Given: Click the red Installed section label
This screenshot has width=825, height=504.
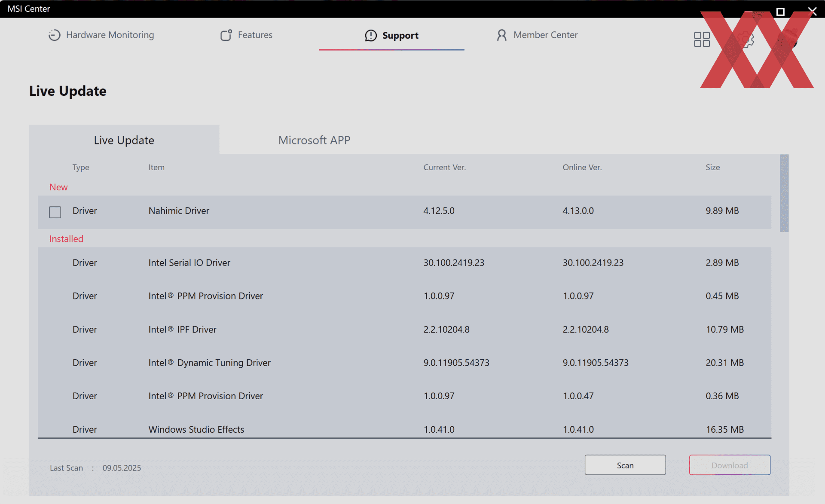Looking at the screenshot, I should 66,238.
